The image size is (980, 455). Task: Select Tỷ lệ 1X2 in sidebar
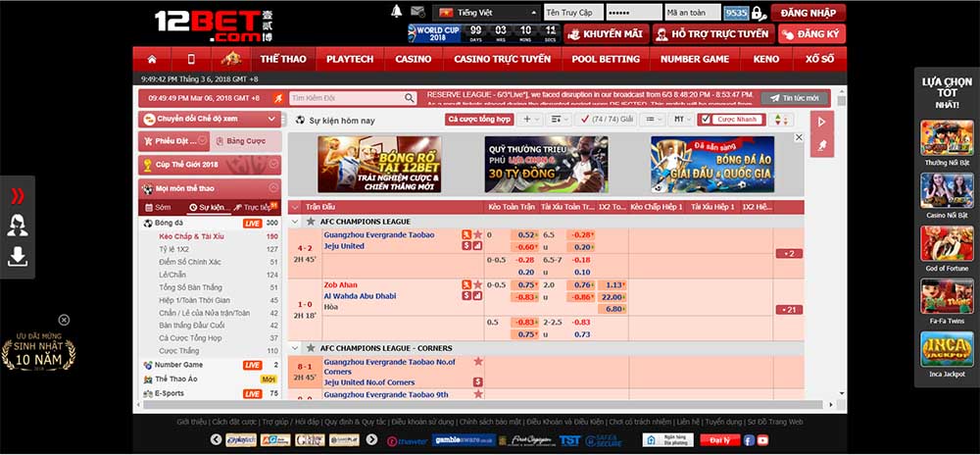(173, 249)
